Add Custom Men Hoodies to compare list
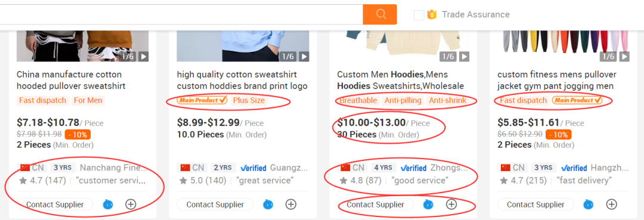 click(x=451, y=204)
